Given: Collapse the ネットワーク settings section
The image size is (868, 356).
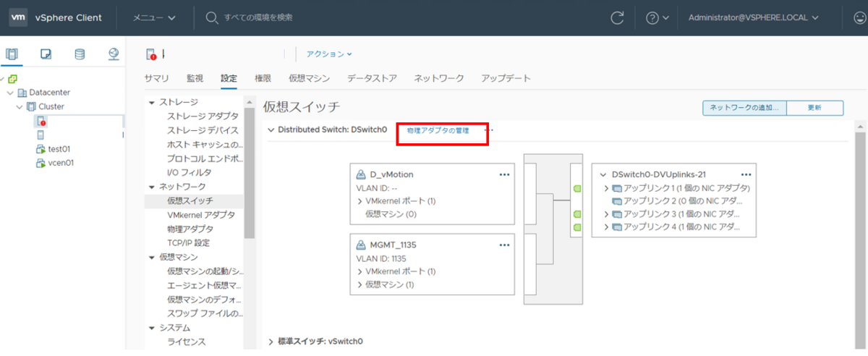Looking at the screenshot, I should [x=152, y=187].
